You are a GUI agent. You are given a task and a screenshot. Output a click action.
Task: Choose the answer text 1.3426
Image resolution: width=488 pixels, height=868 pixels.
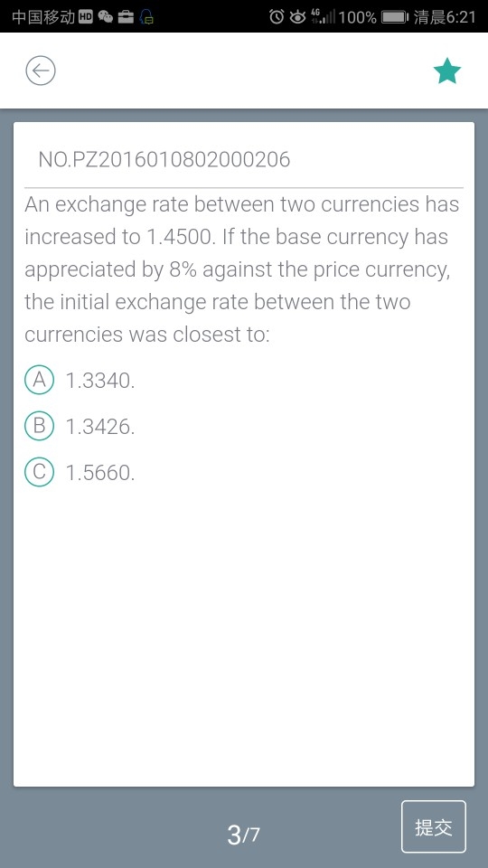[100, 426]
